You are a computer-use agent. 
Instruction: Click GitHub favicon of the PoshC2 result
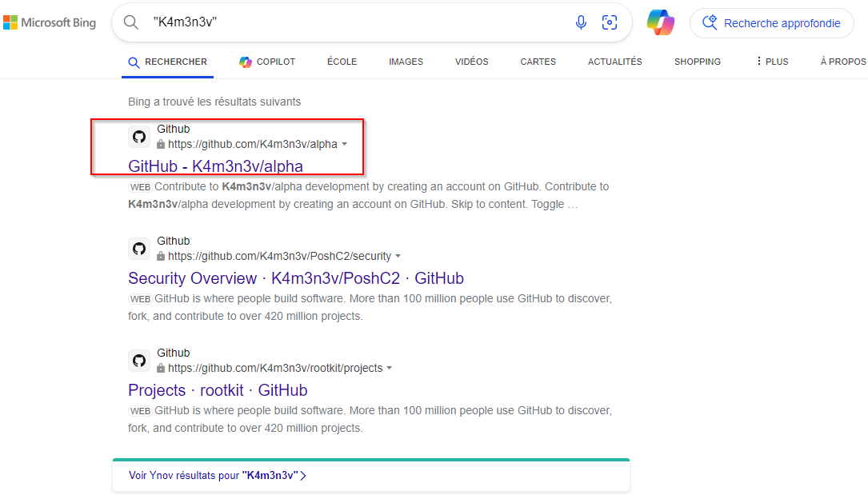139,249
